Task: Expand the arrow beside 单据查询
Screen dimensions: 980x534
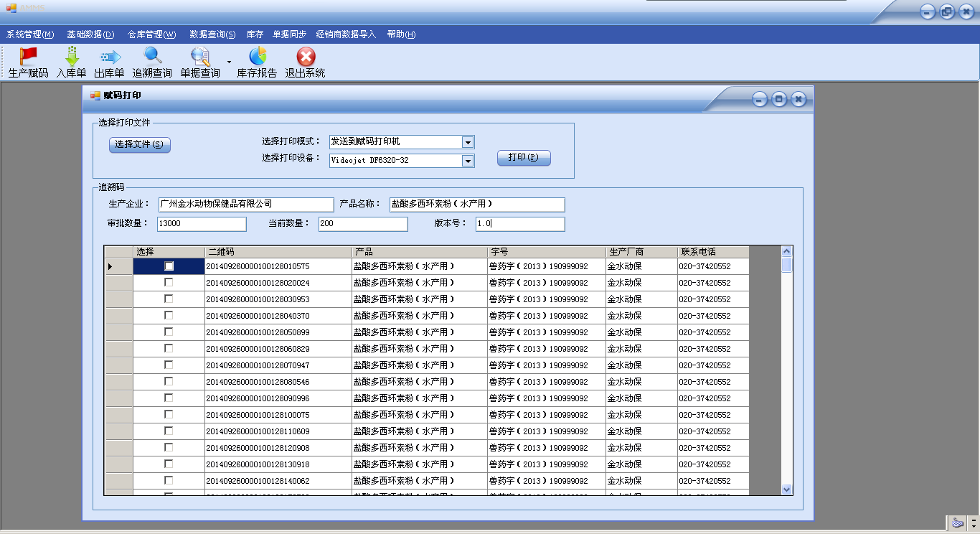Action: [x=229, y=62]
